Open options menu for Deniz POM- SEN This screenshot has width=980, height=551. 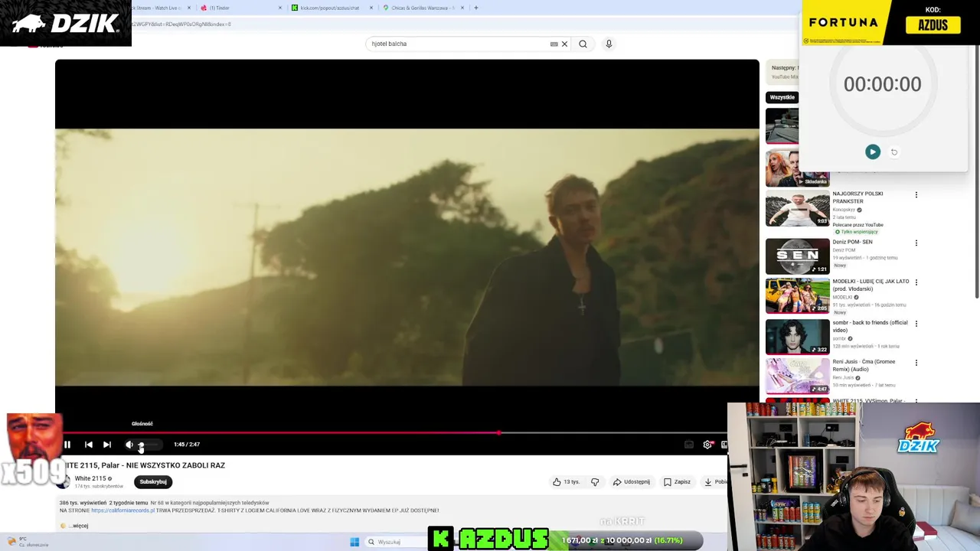click(x=916, y=243)
